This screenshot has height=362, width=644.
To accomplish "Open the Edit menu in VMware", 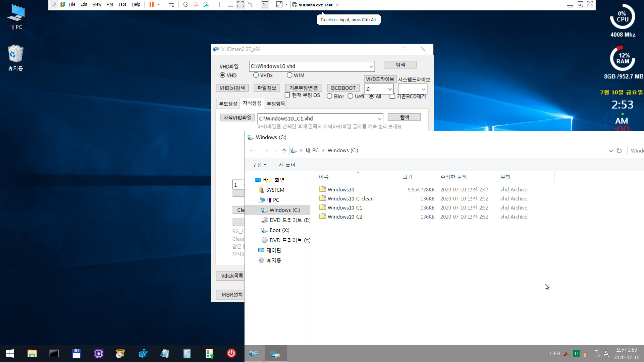I will pyautogui.click(x=84, y=5).
